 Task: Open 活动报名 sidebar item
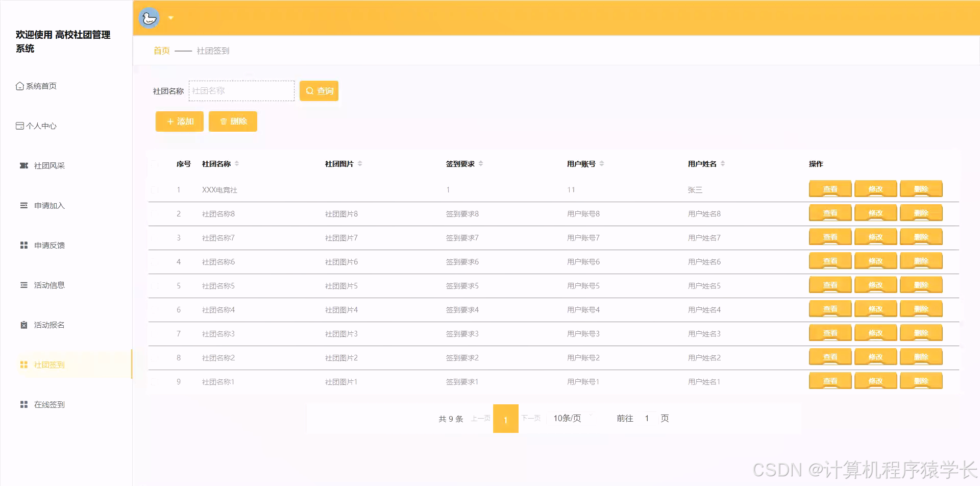click(42, 325)
